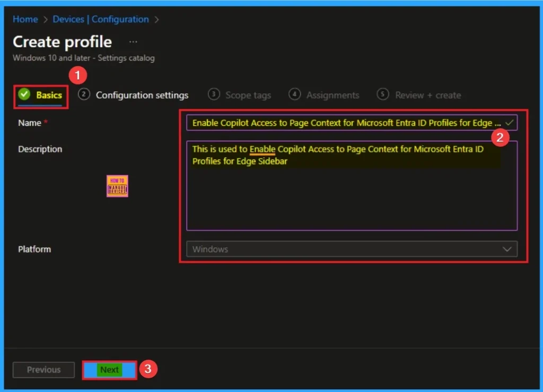543x392 pixels.
Task: Click the How To Manage Devices logo
Action: (117, 186)
